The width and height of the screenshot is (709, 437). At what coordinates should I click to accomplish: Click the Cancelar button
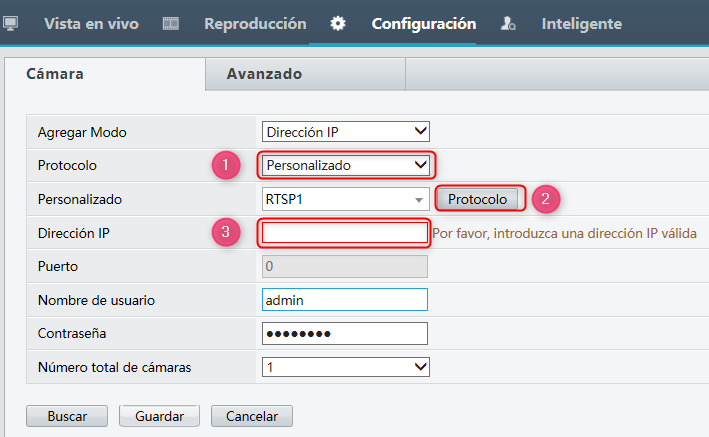252,416
